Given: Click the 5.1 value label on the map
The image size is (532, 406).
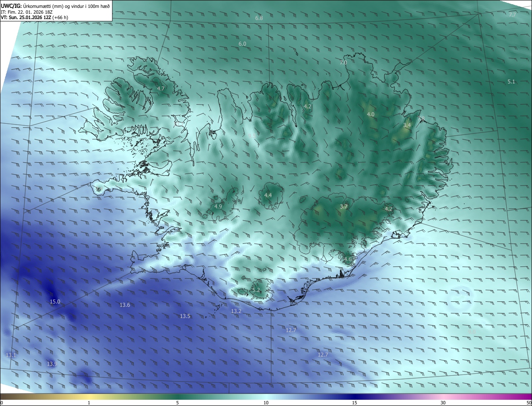Looking at the screenshot, I should point(511,82).
